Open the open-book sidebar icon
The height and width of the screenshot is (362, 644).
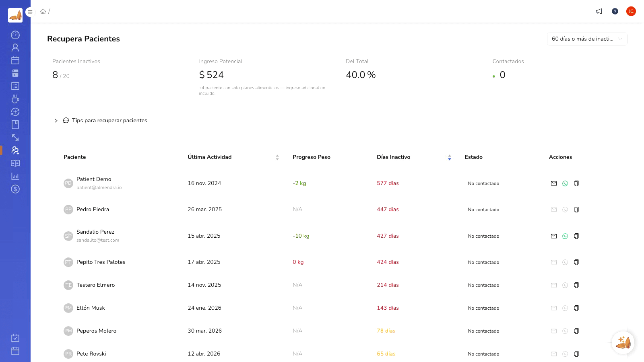pos(15,163)
